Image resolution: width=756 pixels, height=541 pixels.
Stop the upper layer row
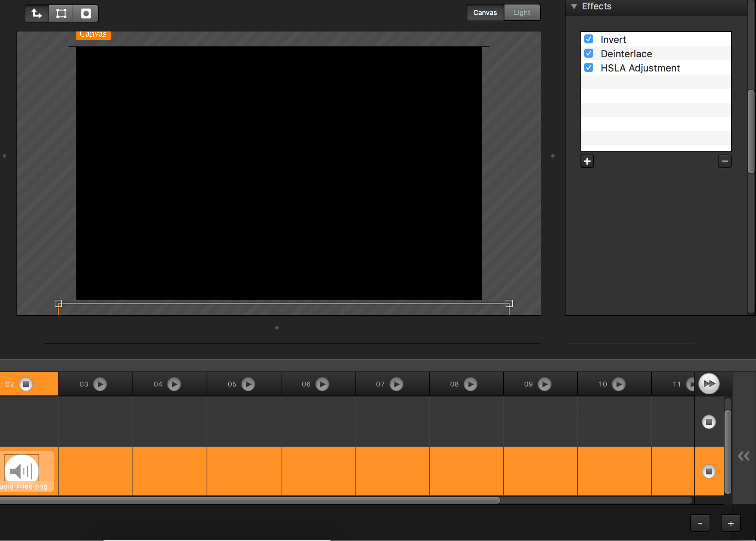coord(709,422)
